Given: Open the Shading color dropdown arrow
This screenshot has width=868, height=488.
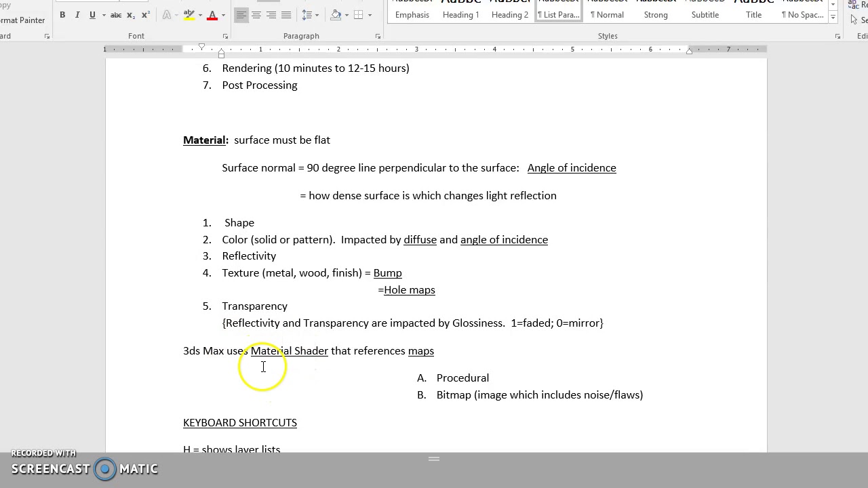Looking at the screenshot, I should [x=347, y=15].
